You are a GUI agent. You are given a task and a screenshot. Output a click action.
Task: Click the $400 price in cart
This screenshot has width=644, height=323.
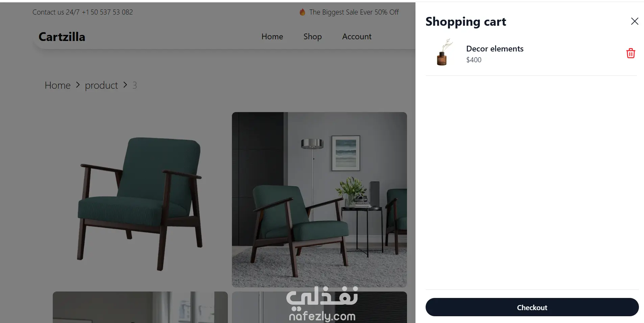point(474,60)
